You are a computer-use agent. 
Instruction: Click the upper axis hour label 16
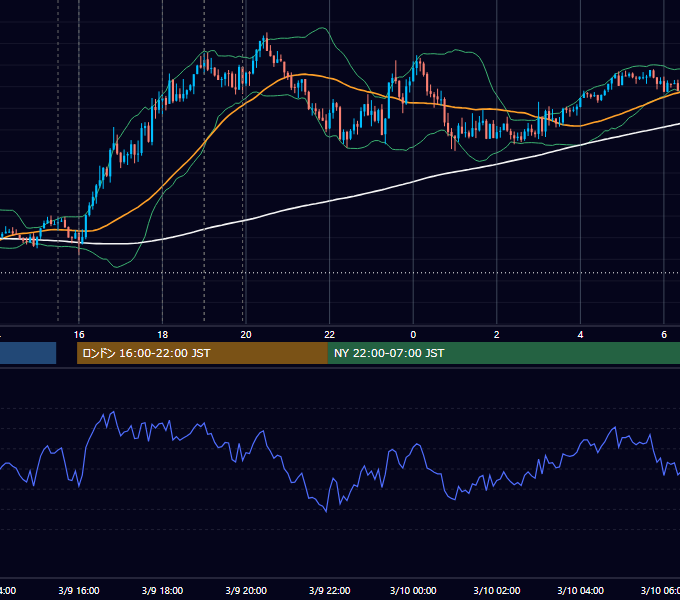[x=79, y=335]
